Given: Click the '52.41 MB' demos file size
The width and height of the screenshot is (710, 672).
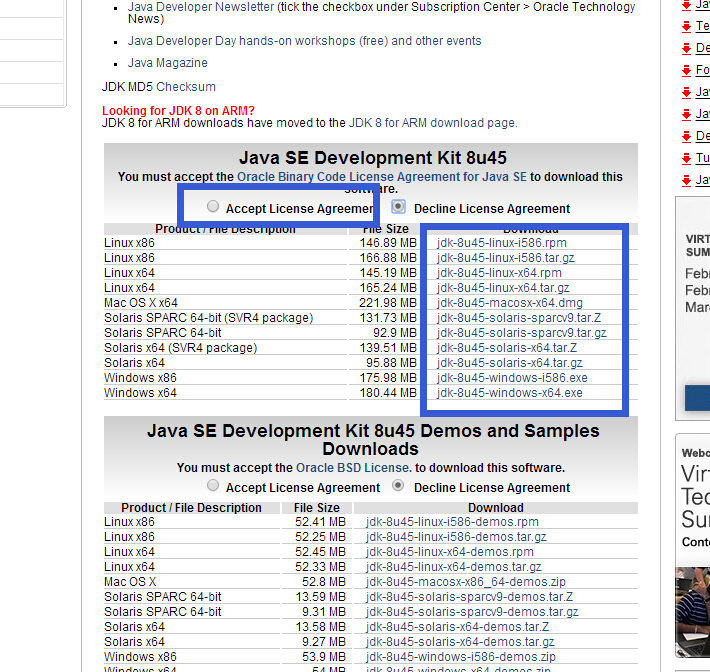Looking at the screenshot, I should coord(320,522).
